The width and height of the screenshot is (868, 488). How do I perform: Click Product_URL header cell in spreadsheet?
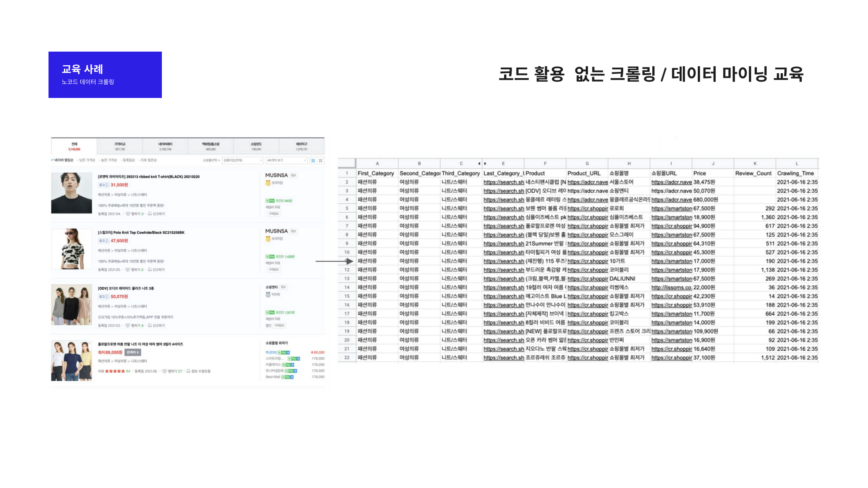tap(587, 173)
